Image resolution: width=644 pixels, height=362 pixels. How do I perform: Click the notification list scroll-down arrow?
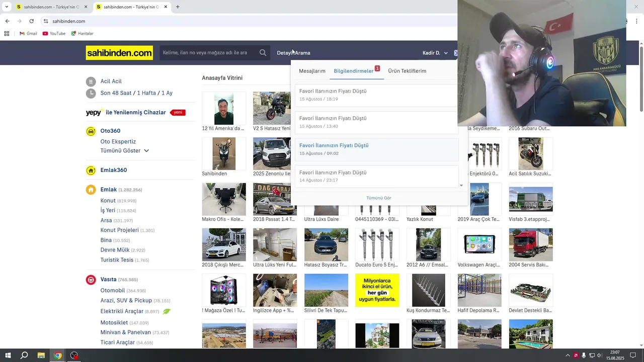[461, 186]
